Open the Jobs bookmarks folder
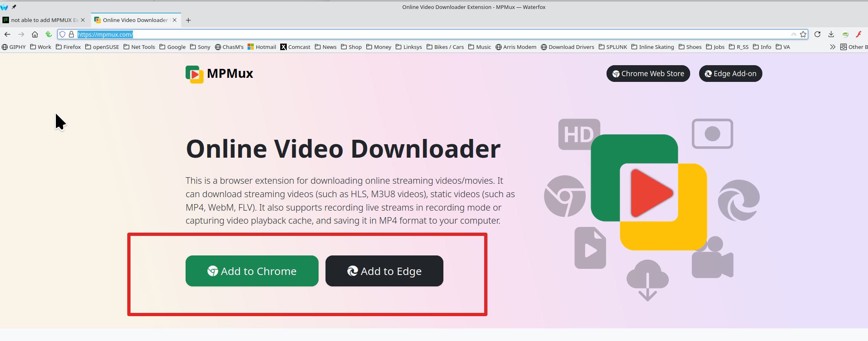The height and width of the screenshot is (341, 868). pos(715,47)
